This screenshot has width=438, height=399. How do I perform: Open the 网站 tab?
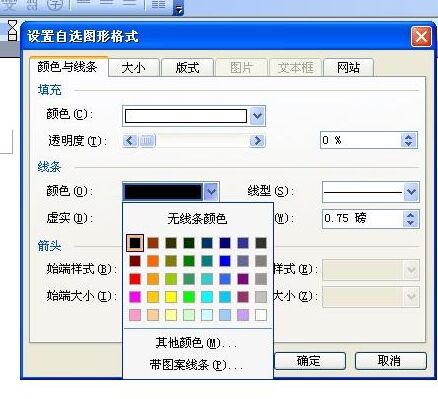click(x=348, y=68)
